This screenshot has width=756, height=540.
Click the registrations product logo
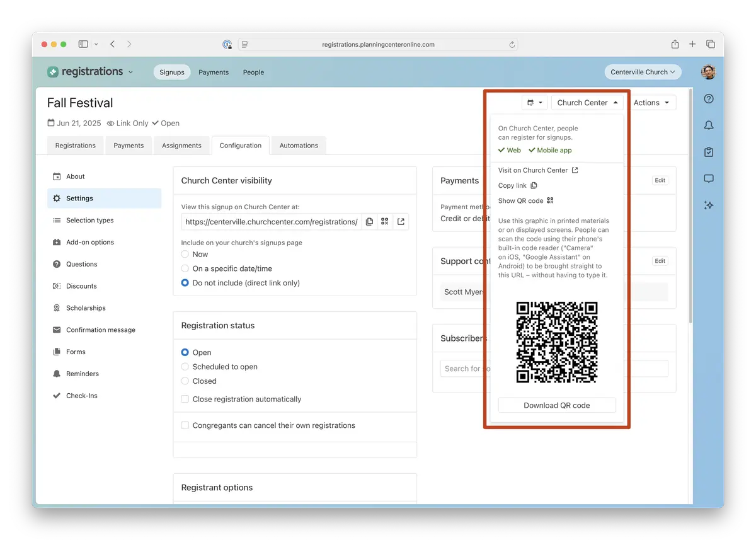[85, 72]
